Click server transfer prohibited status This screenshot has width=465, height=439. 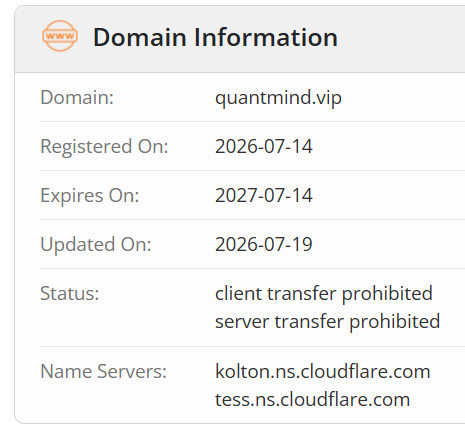[x=328, y=322]
